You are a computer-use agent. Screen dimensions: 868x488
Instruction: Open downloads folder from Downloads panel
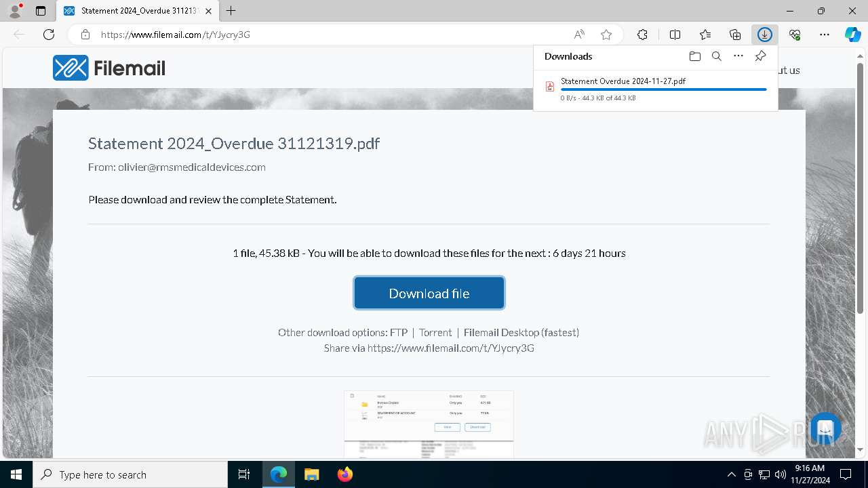(x=694, y=56)
